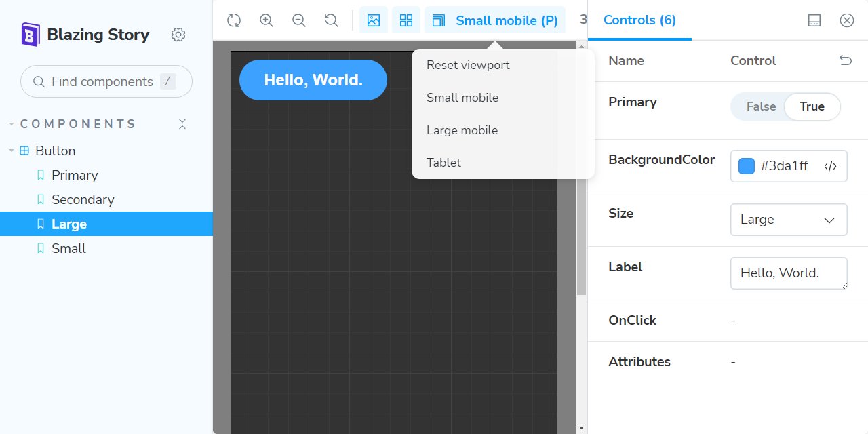Remount the component preview
The height and width of the screenshot is (434, 868).
click(x=234, y=20)
